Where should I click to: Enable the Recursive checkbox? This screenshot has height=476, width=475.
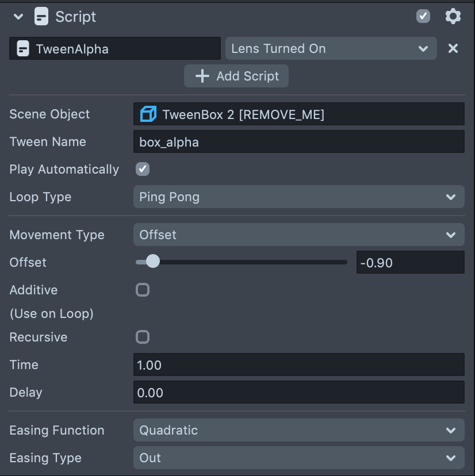[143, 337]
